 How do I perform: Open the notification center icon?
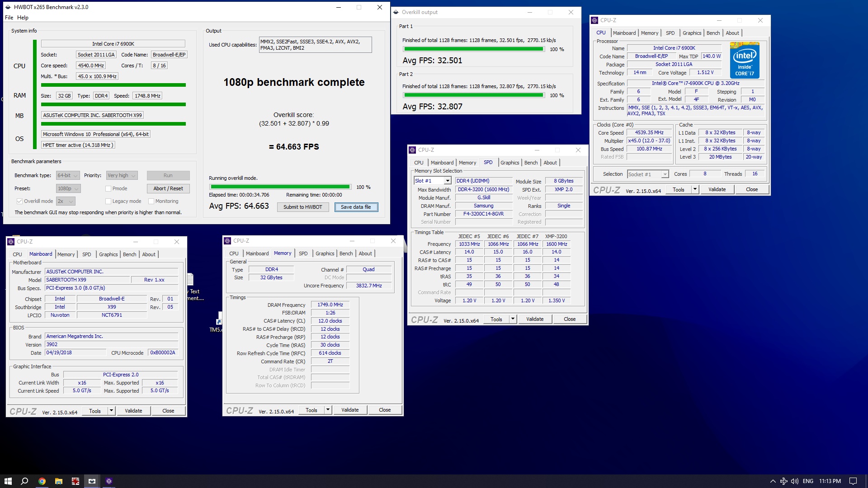[x=853, y=481]
